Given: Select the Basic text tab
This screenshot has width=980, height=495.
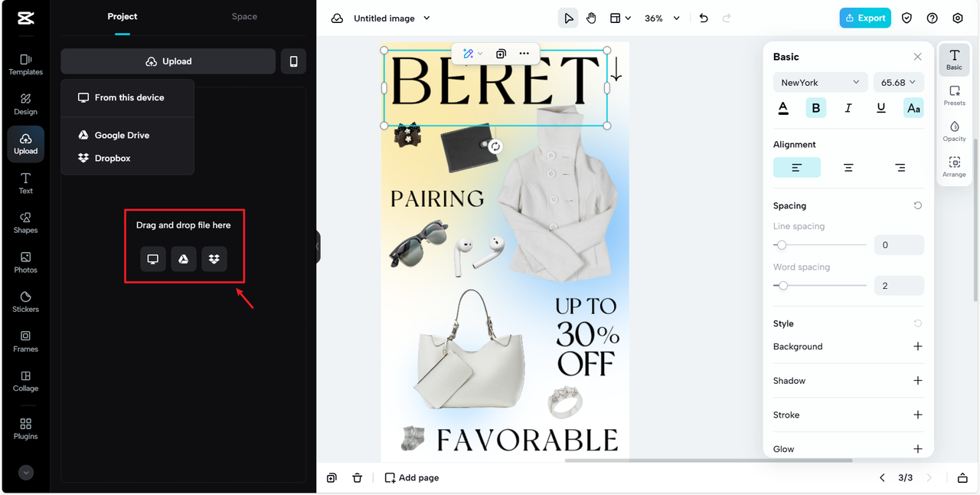Looking at the screenshot, I should 954,60.
